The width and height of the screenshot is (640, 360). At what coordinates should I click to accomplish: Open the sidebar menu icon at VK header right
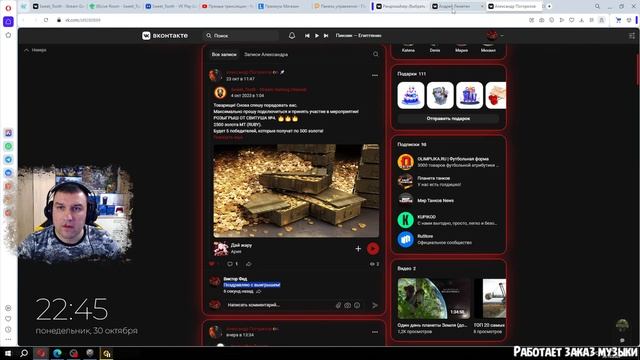tap(631, 36)
